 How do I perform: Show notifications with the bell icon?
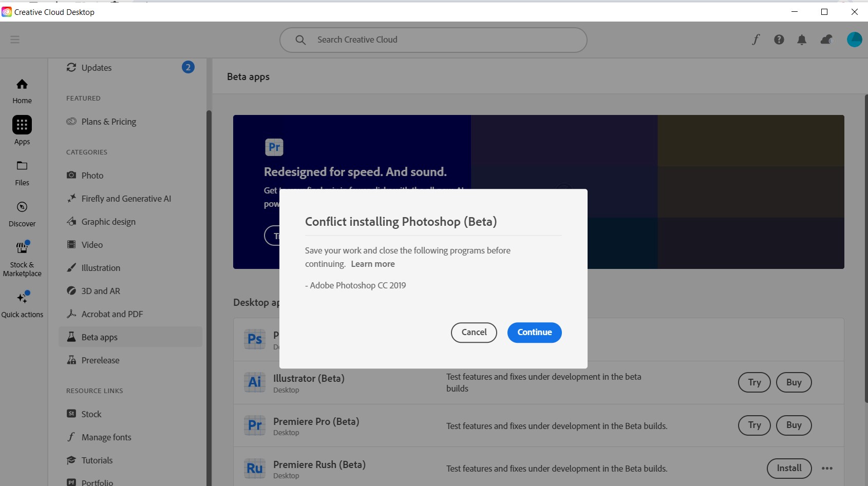[x=802, y=40]
